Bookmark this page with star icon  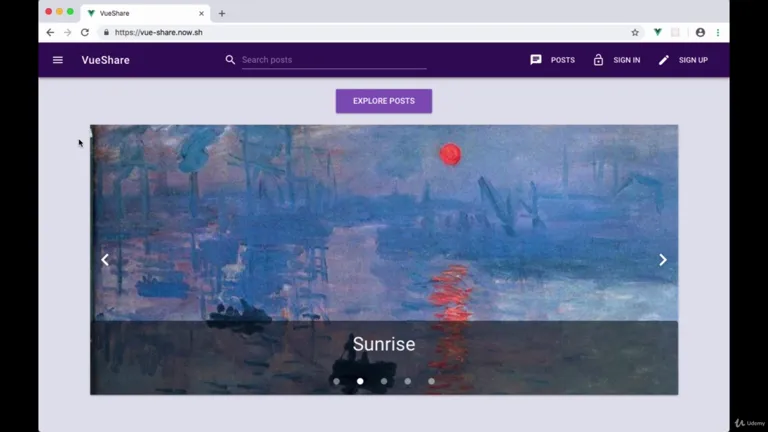pyautogui.click(x=635, y=32)
